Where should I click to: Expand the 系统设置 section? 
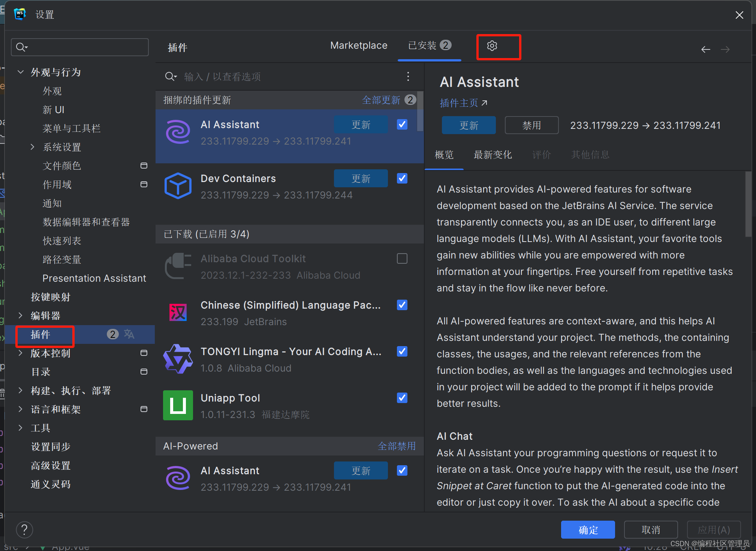tap(33, 147)
